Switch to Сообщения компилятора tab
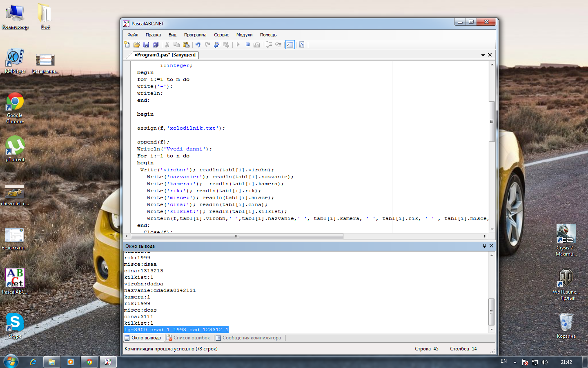Image resolution: width=588 pixels, height=368 pixels. [248, 338]
